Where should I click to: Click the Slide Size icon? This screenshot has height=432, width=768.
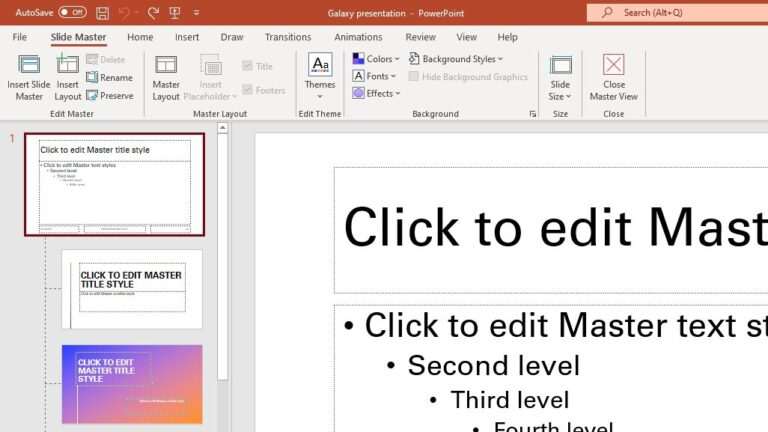pyautogui.click(x=560, y=65)
